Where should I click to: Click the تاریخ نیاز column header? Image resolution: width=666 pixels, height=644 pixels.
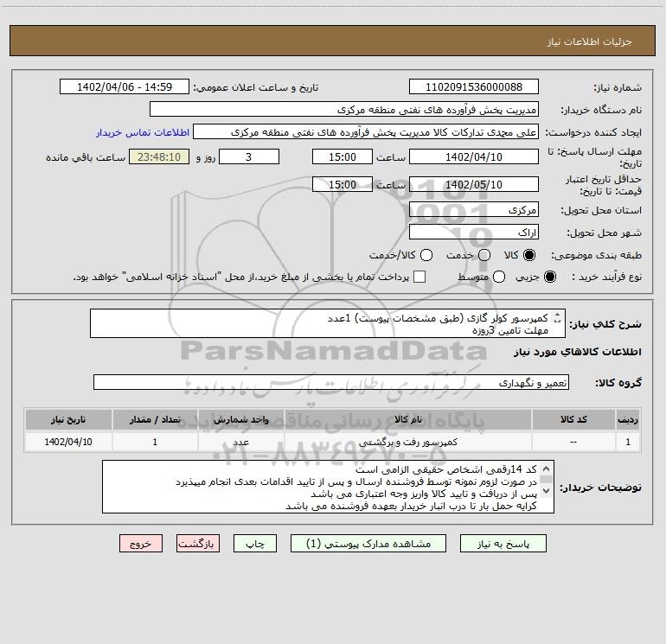tap(68, 419)
